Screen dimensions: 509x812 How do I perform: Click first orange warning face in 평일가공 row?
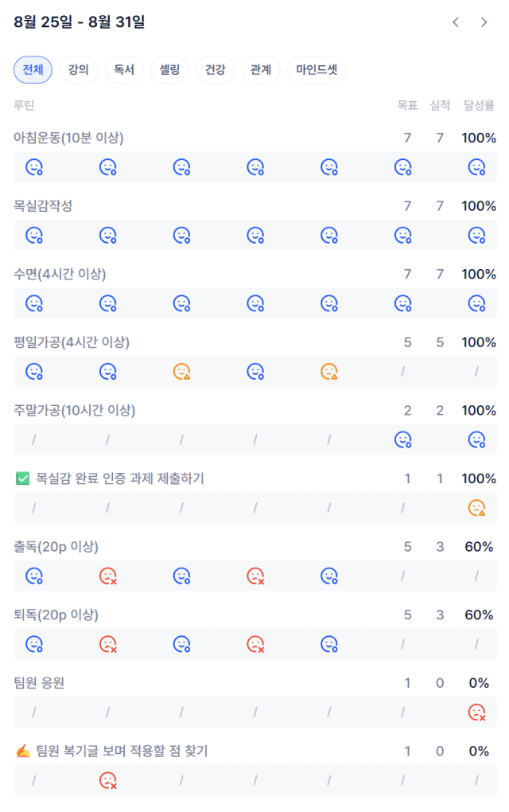click(x=181, y=372)
